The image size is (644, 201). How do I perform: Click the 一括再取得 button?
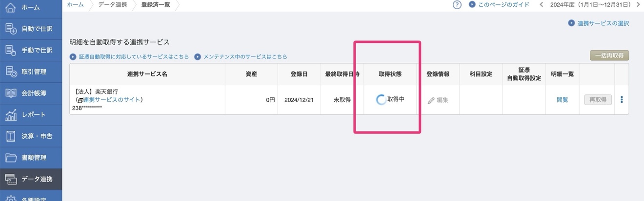coord(609,55)
